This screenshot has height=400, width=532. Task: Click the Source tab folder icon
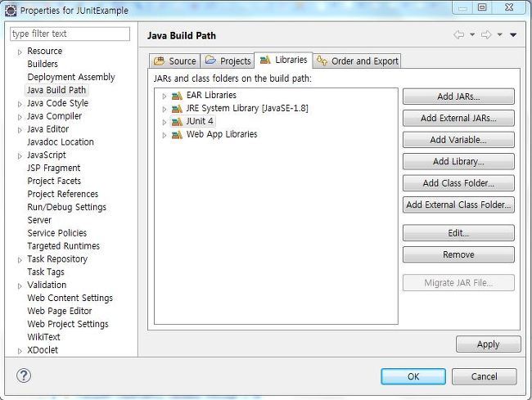(159, 61)
